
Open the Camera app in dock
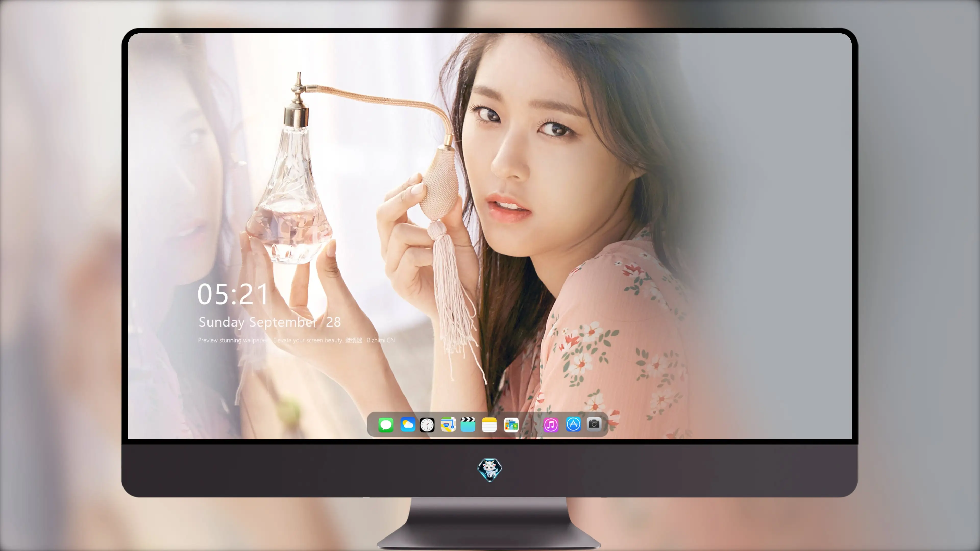tap(594, 424)
